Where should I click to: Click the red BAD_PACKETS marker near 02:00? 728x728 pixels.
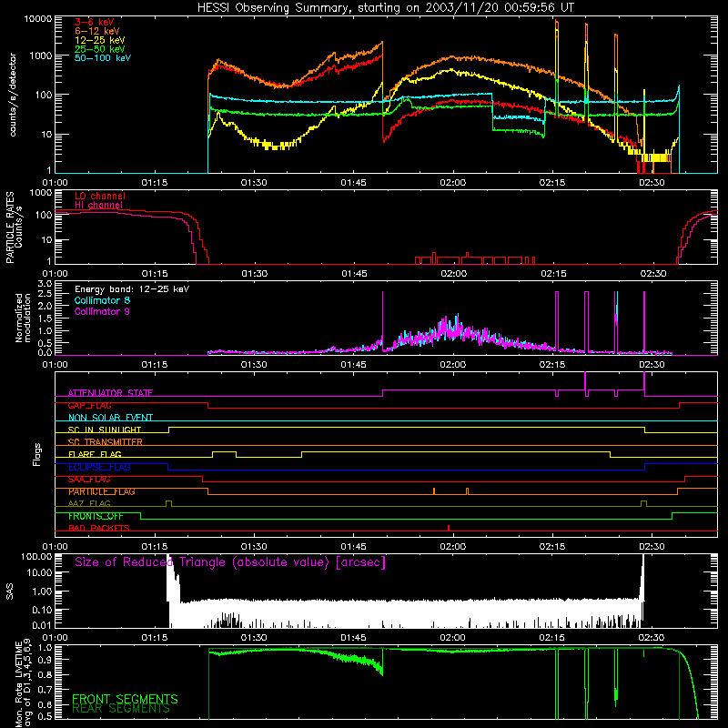point(449,528)
